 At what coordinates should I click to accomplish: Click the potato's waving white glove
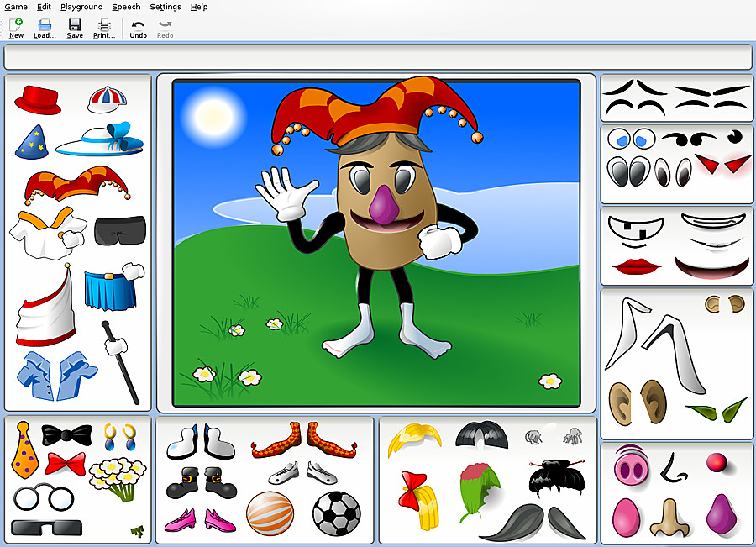pyautogui.click(x=286, y=194)
